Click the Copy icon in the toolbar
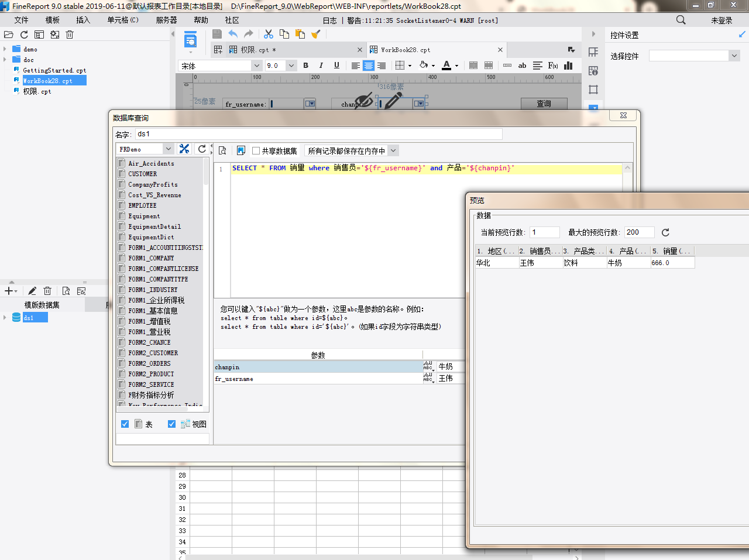Viewport: 749px width, 560px height. click(x=284, y=34)
